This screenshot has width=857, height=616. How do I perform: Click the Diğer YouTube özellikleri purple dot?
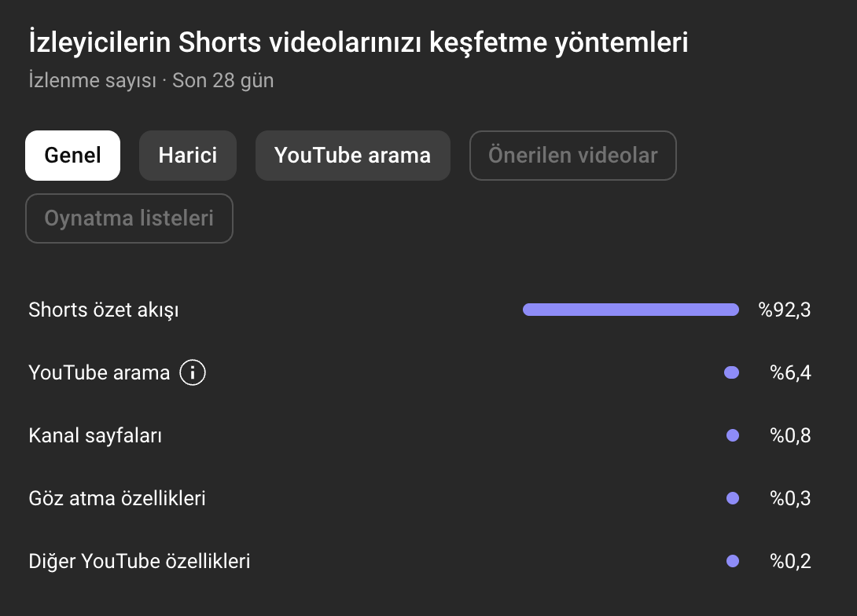coord(733,561)
